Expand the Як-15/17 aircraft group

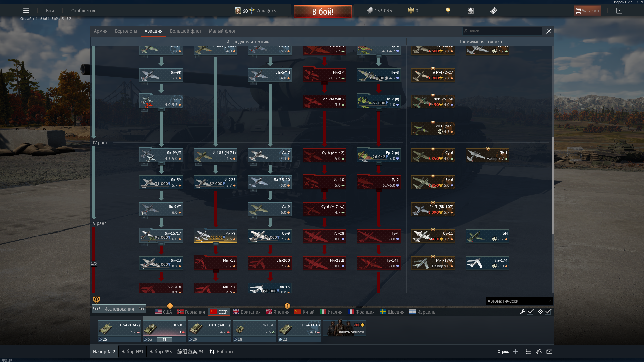click(161, 244)
